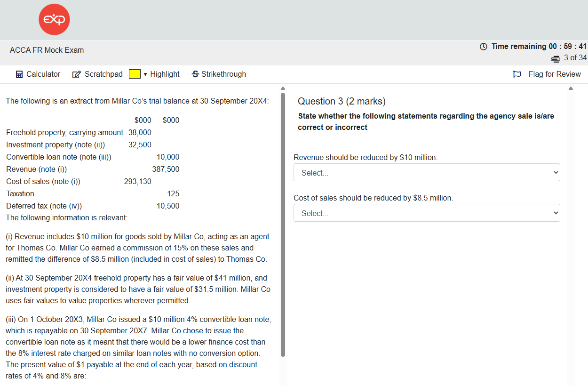Click the red EXP logo
The image size is (588, 386).
pyautogui.click(x=54, y=19)
